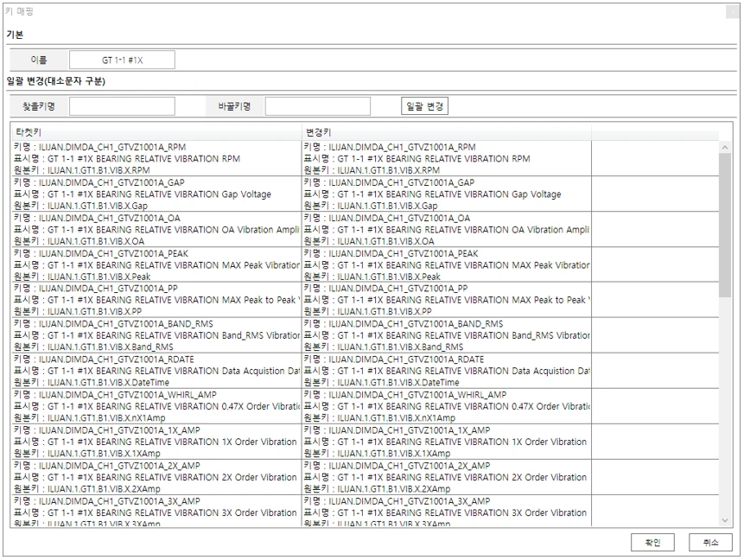
Task: Click the 타겟키 column header
Action: point(156,132)
